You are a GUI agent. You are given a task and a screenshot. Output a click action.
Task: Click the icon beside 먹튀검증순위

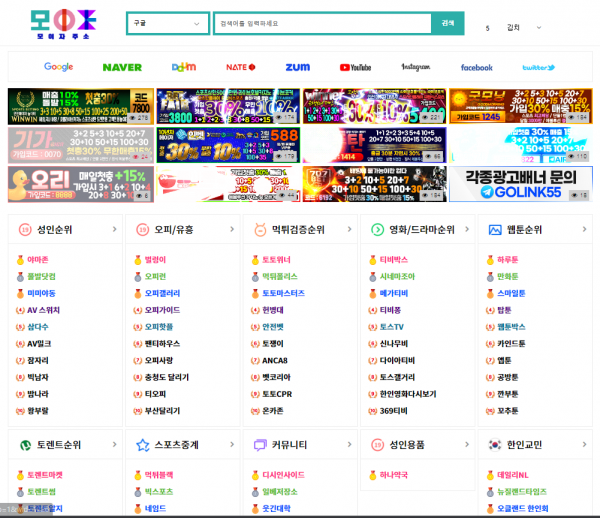260,230
